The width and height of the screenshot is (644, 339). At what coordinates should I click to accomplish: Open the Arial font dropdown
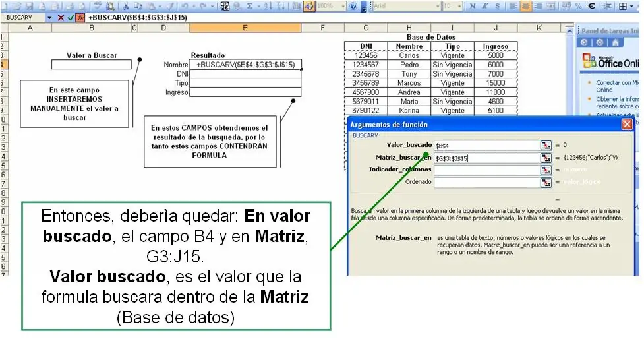pyautogui.click(x=438, y=6)
